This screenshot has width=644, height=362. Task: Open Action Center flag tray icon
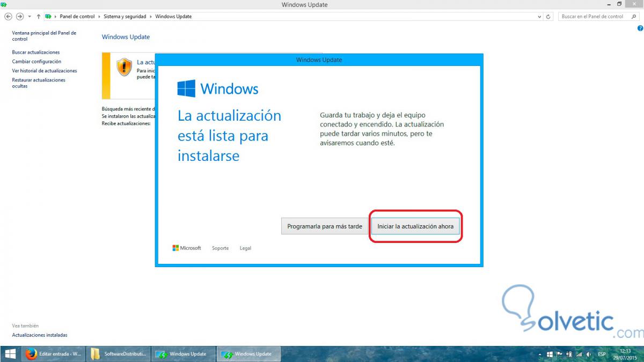click(559, 354)
